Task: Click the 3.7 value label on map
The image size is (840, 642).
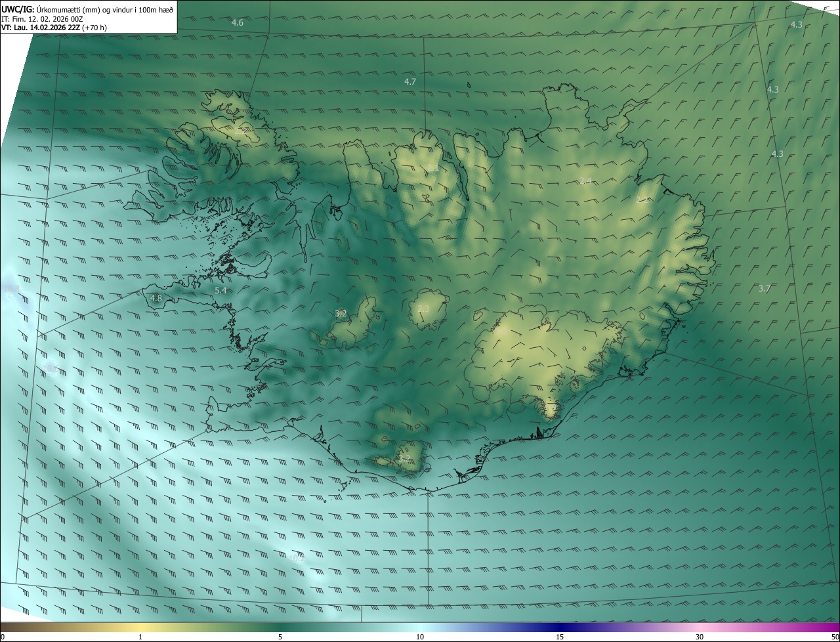Action: [x=765, y=289]
